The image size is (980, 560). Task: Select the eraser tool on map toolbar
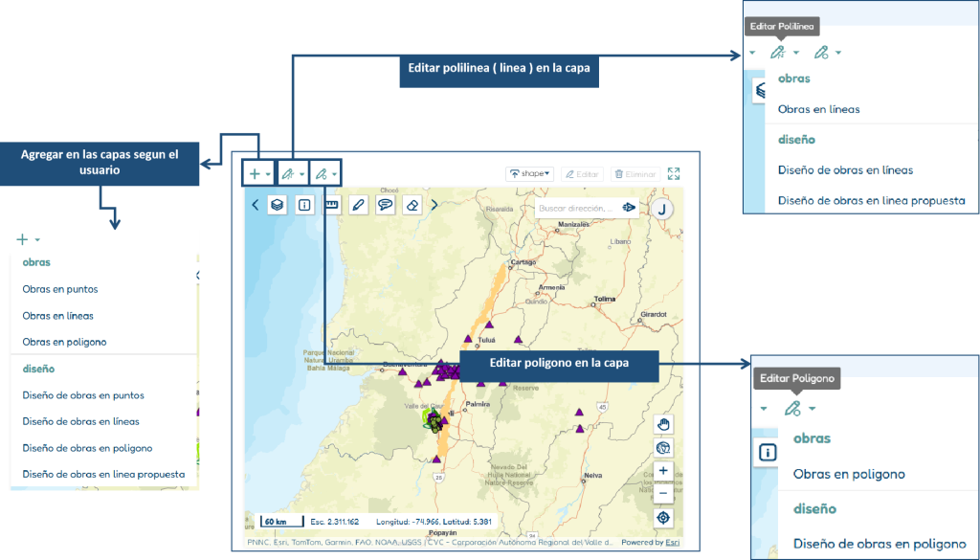[412, 204]
